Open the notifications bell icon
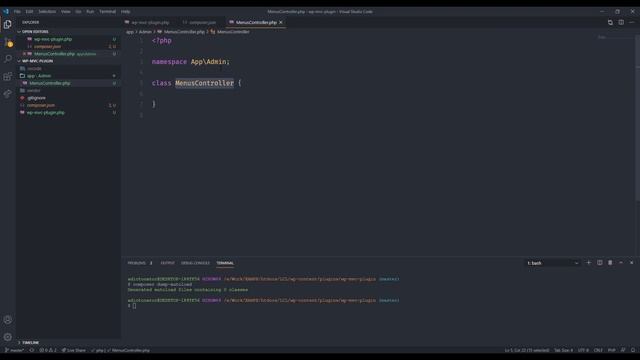This screenshot has height=360, width=640. (x=633, y=350)
